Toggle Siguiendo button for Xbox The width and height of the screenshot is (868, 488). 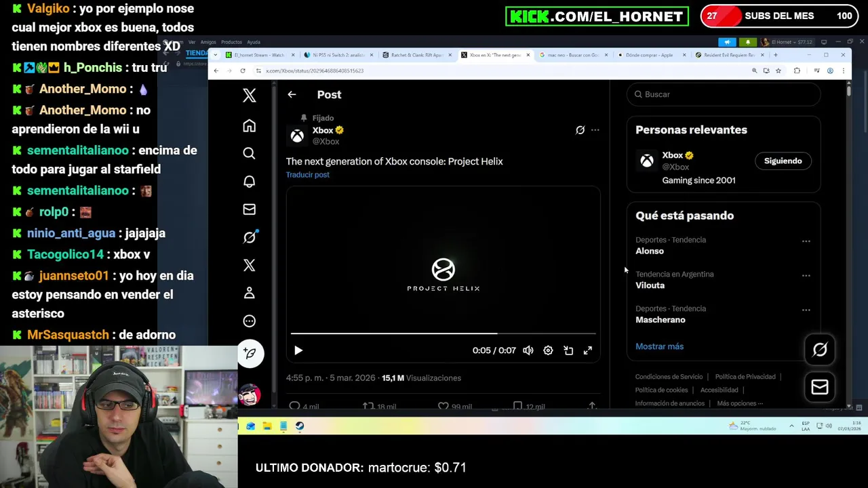[x=783, y=161]
